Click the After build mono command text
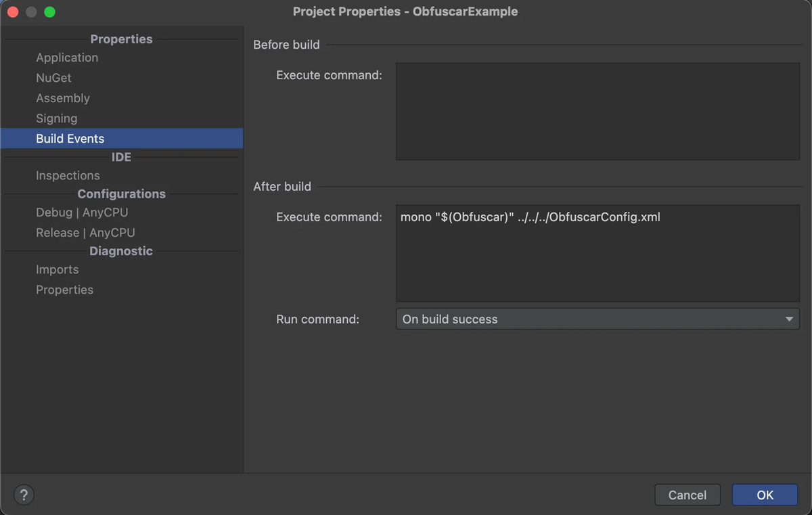This screenshot has height=515, width=812. point(530,217)
